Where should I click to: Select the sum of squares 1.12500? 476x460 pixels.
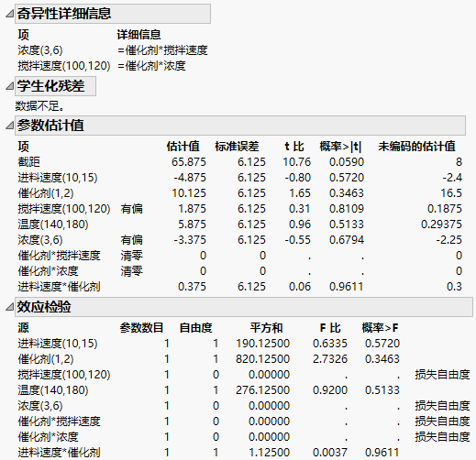pyautogui.click(x=269, y=453)
